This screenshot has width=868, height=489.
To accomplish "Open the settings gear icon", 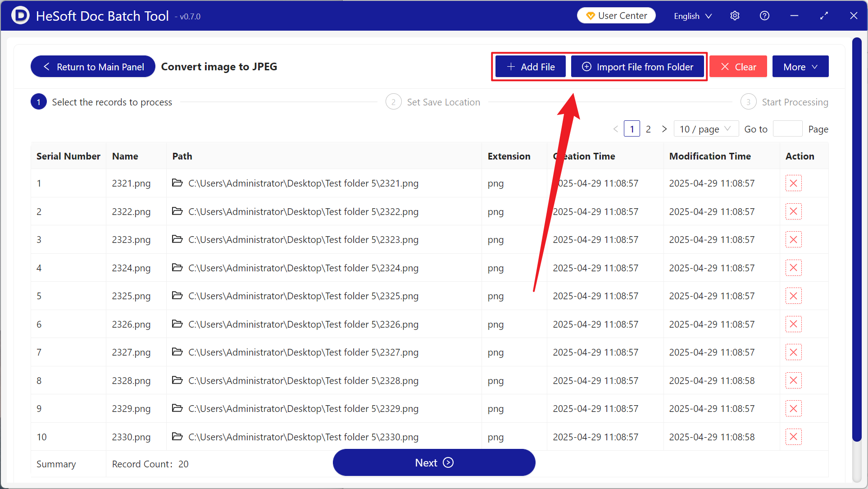I will coord(735,16).
